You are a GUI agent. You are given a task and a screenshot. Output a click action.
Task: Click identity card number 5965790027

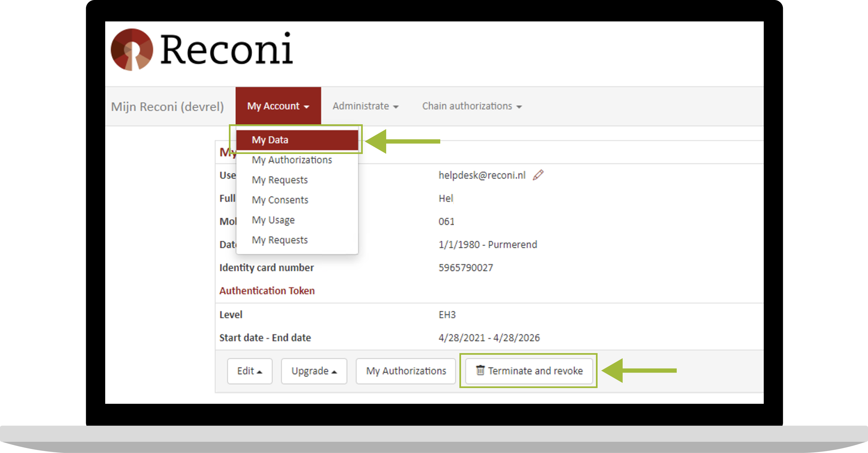pyautogui.click(x=466, y=268)
